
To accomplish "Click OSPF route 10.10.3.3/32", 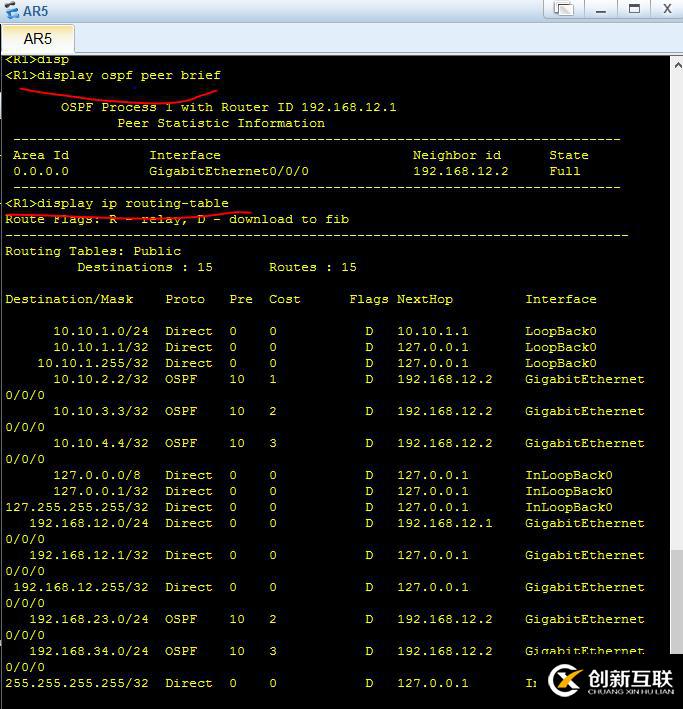I will tap(101, 411).
